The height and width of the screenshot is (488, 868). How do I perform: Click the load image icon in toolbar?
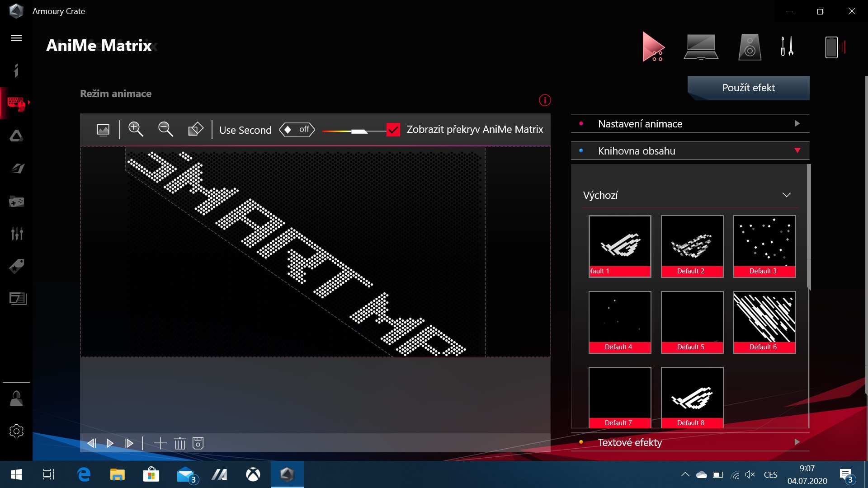tap(103, 130)
